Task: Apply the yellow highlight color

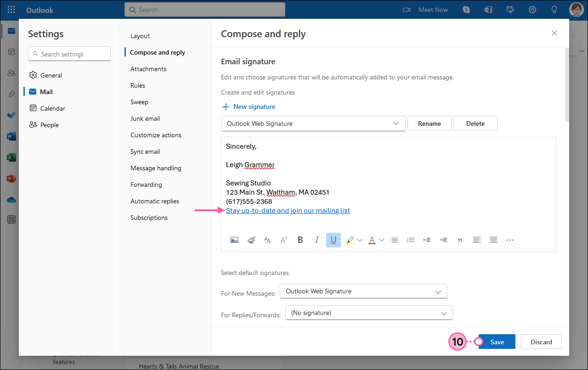Action: [350, 240]
